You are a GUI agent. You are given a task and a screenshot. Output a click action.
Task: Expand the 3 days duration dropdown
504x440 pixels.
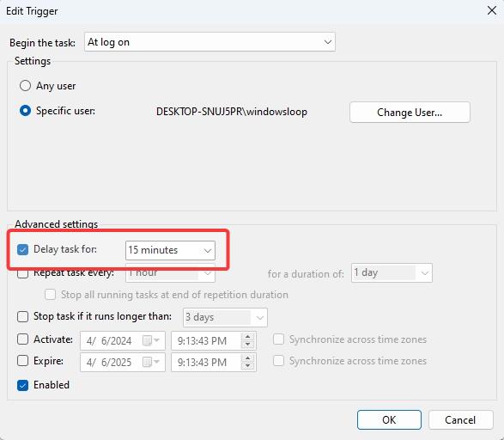pos(225,317)
